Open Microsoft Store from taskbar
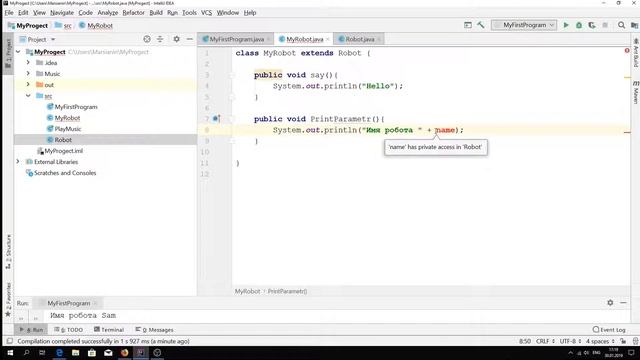The image size is (640, 360). [92, 353]
